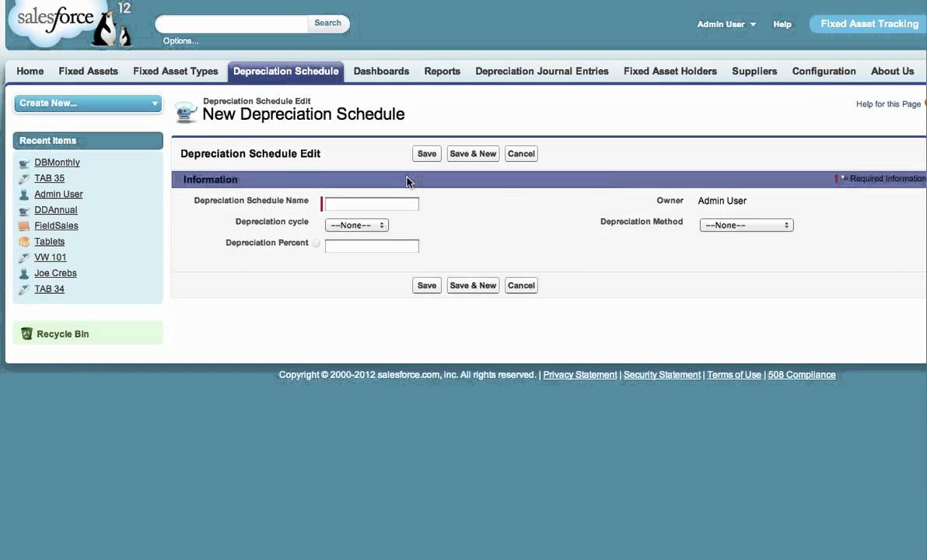Click the Depreciation Schedule Name field
Screen dimensions: 927x560
click(372, 204)
